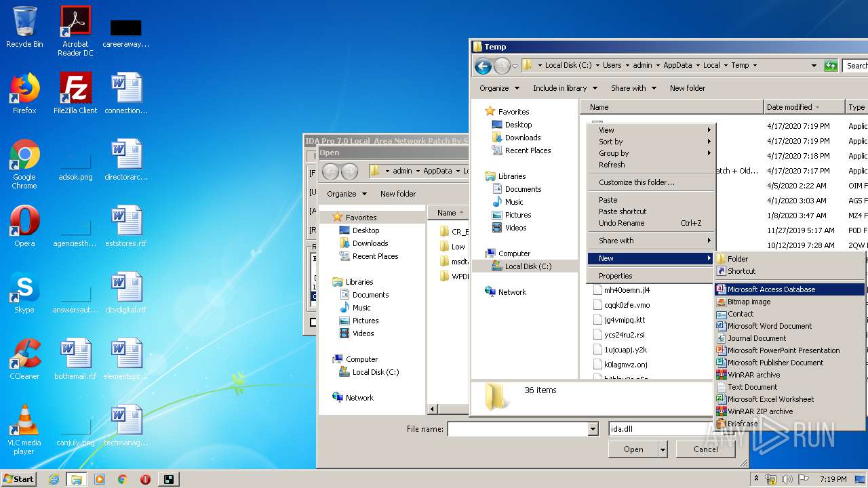Click Back button in Temp window
This screenshot has width=868, height=488.
[483, 66]
